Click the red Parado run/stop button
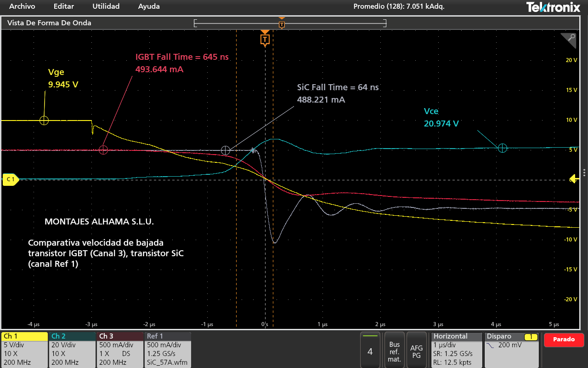Screen dimensions: 588x368 coord(564,339)
